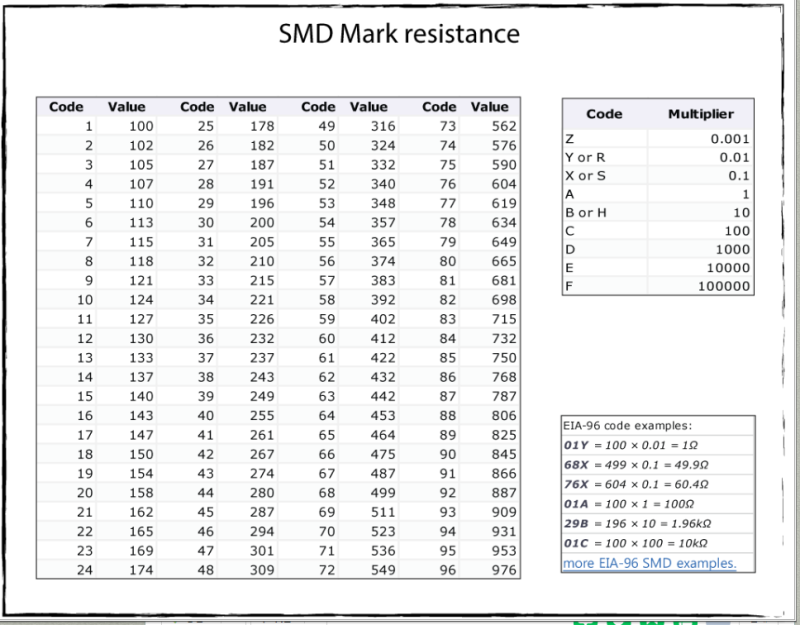Select the 'Multiplier' column header

point(701,114)
